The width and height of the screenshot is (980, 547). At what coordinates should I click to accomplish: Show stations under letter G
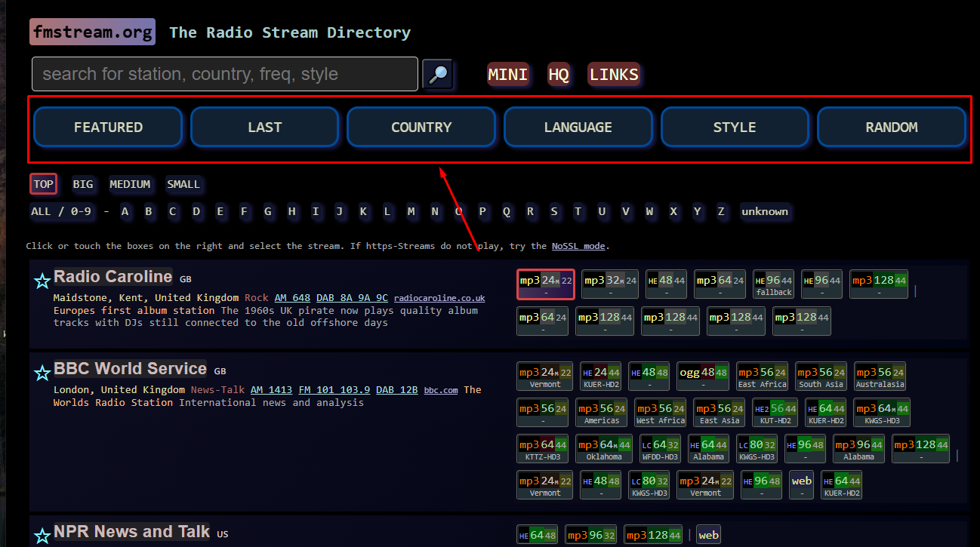pyautogui.click(x=268, y=211)
